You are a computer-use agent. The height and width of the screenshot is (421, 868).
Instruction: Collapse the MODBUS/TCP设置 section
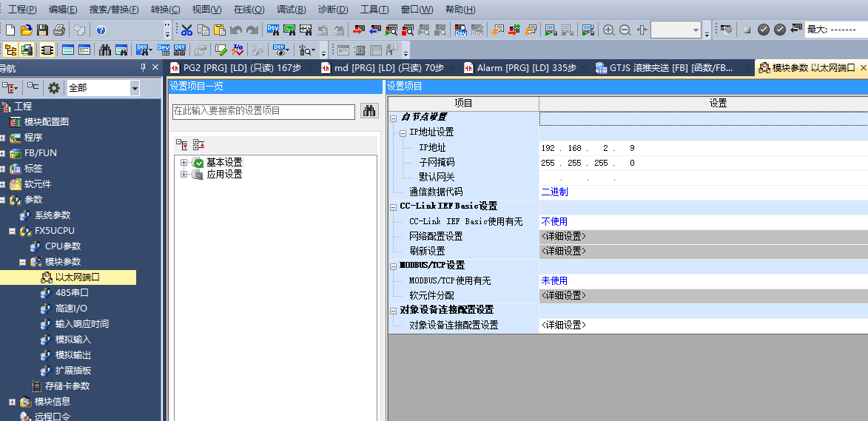point(394,266)
